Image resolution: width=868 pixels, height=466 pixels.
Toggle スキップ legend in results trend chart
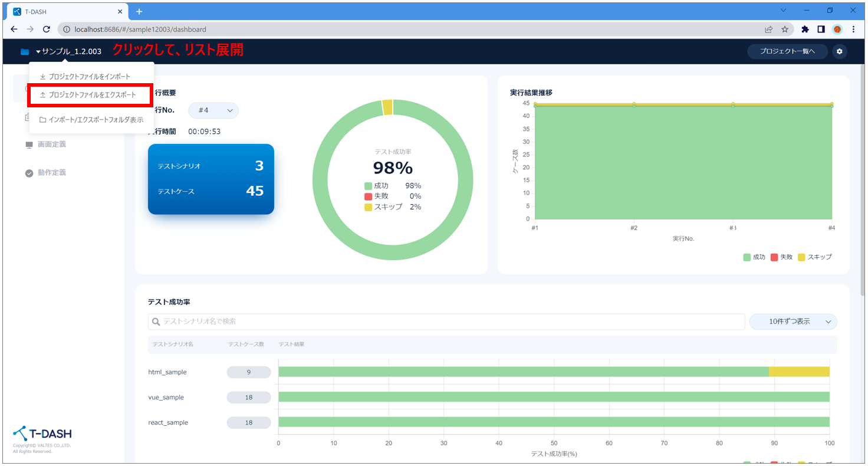pyautogui.click(x=814, y=257)
